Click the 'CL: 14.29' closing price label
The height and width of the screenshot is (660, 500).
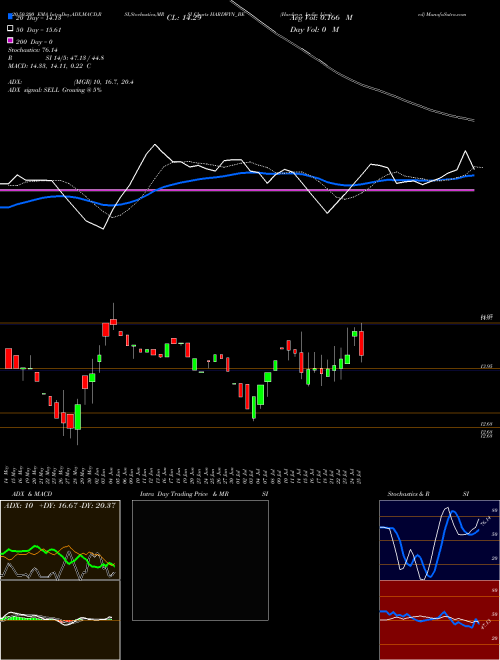coord(184,18)
